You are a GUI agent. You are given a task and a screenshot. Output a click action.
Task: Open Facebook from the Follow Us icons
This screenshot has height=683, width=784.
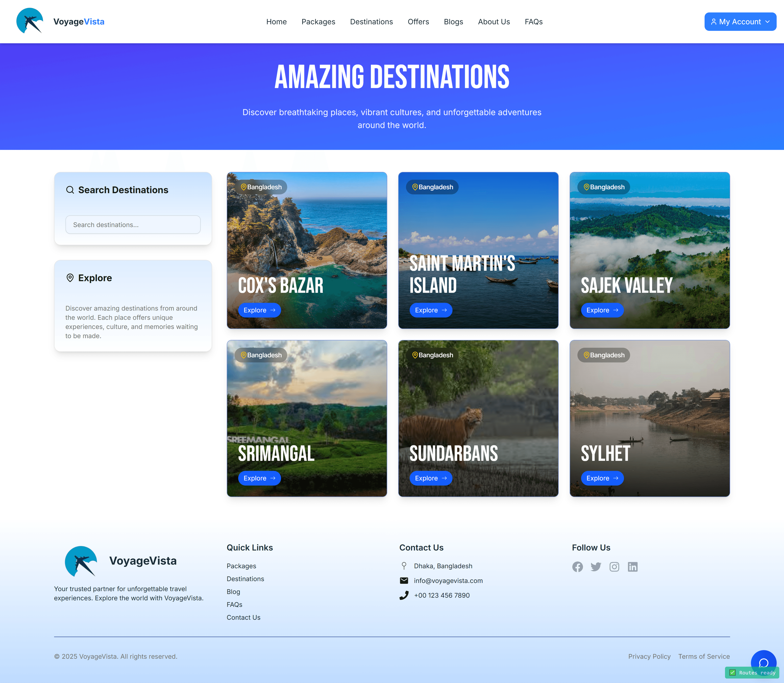click(577, 567)
